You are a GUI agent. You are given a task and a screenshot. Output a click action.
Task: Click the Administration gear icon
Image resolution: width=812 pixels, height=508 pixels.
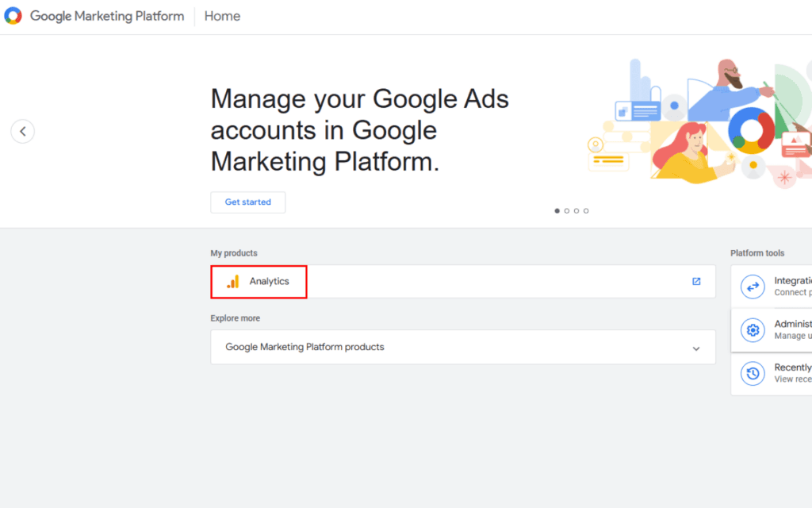753,329
